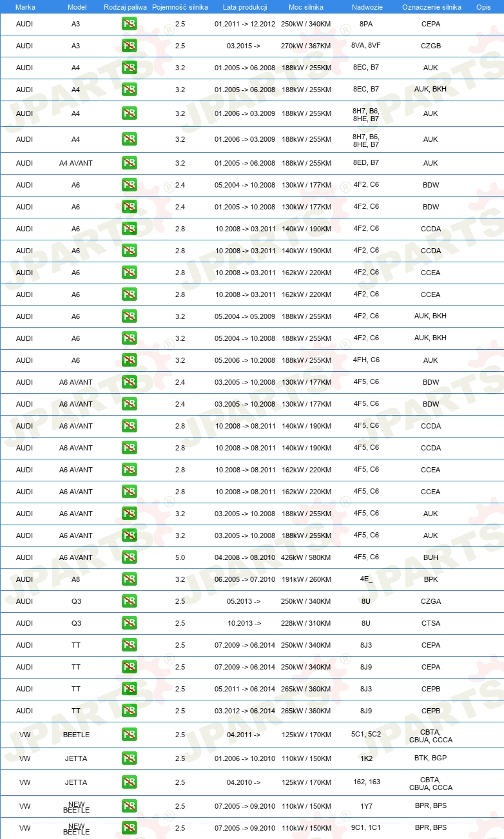Click the fuel icon in the A4 AUK, BKH row

pos(129,90)
